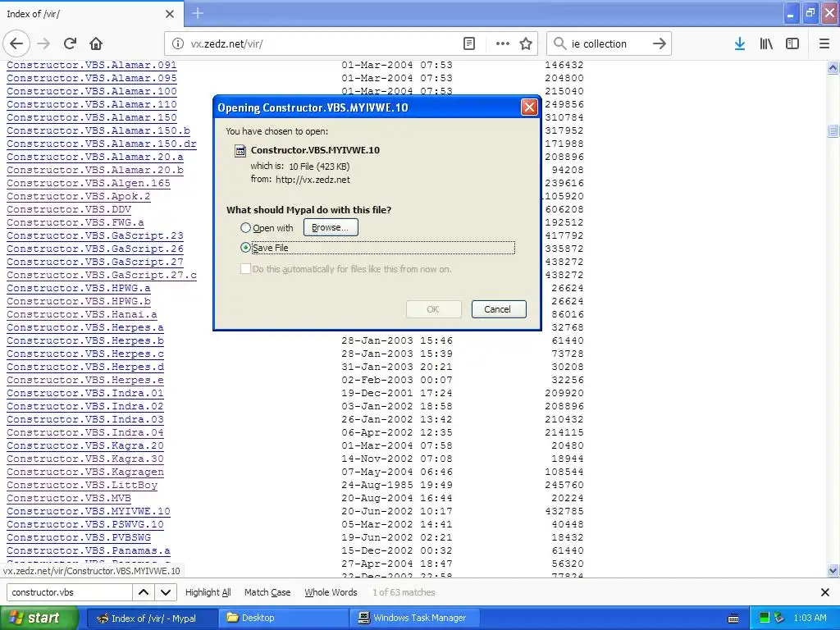Select the Open with radio button
This screenshot has height=630, width=840.
(x=245, y=228)
